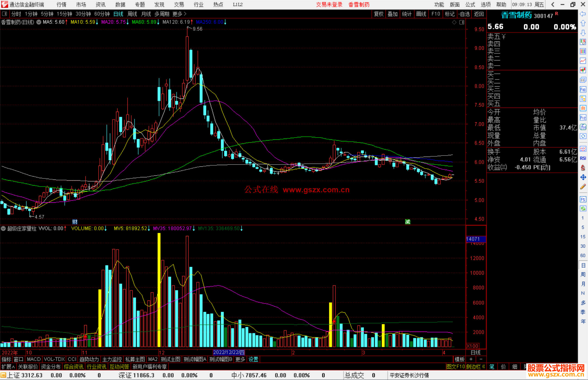588x380 pixels.
Task: Click the back arrow sidebar icon
Action: pyautogui.click(x=583, y=14)
